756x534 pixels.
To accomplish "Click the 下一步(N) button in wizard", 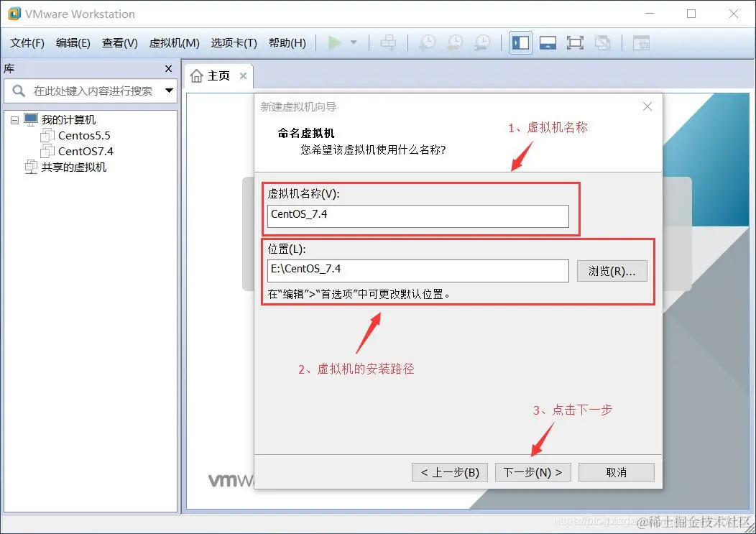I will click(533, 472).
